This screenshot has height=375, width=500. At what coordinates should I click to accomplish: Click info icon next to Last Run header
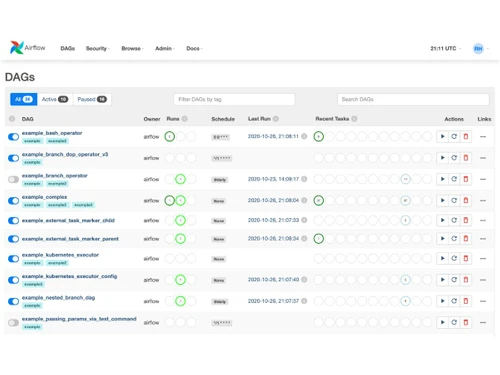tap(276, 119)
